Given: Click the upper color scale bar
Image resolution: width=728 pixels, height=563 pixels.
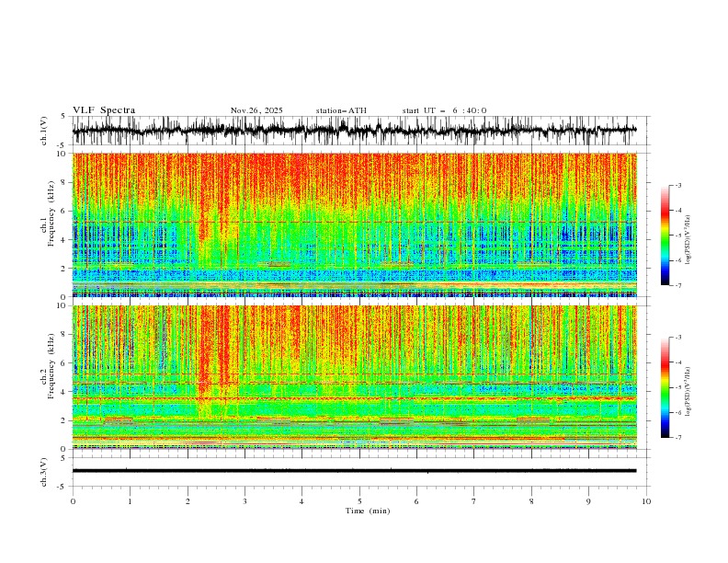Looking at the screenshot, I should [665, 236].
